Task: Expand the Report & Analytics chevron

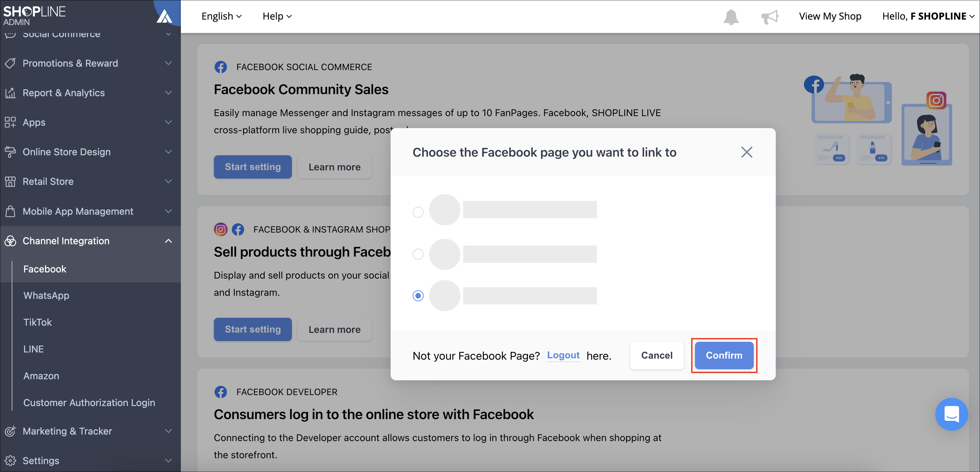Action: click(x=168, y=93)
